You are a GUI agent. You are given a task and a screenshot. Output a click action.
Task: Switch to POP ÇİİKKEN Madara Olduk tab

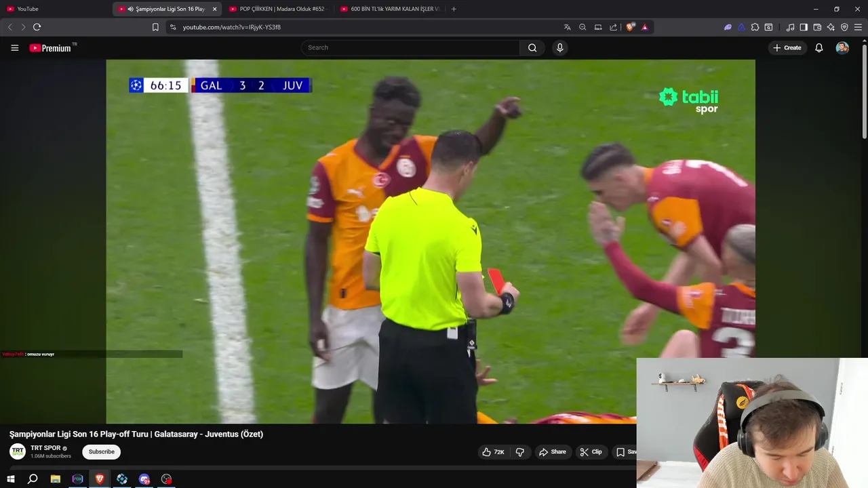tap(278, 9)
